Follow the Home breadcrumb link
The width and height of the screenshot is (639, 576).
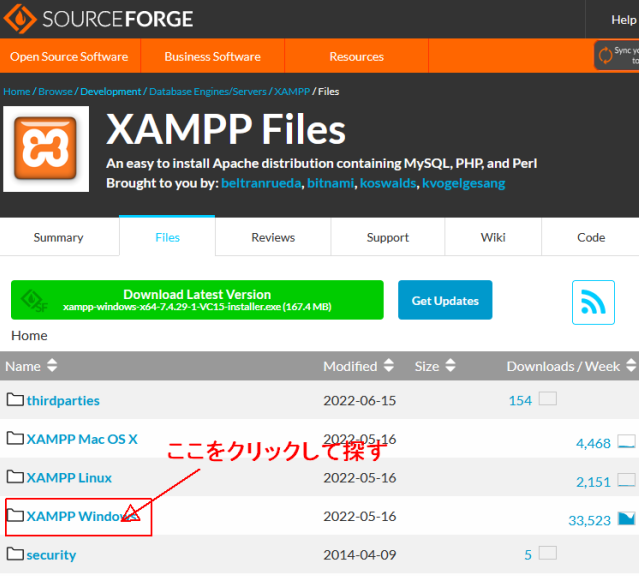click(x=17, y=91)
